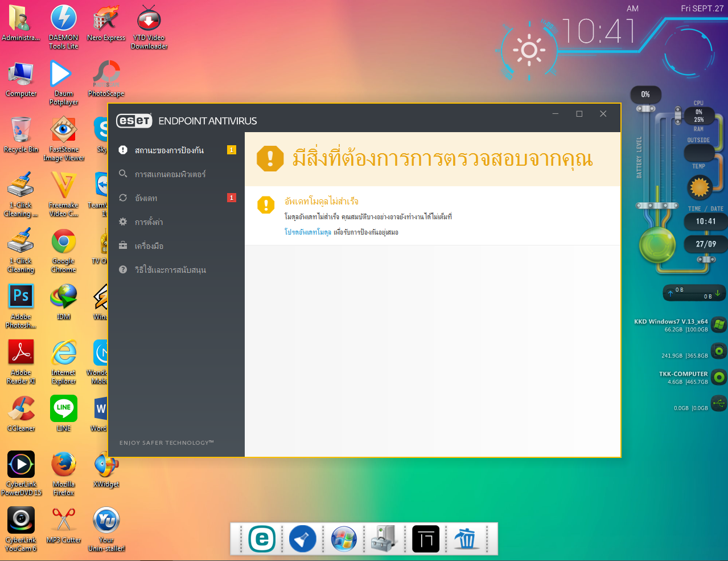Screen dimensions: 728x561
Task: Click the red badge beside อัพเดท
Action: click(232, 198)
